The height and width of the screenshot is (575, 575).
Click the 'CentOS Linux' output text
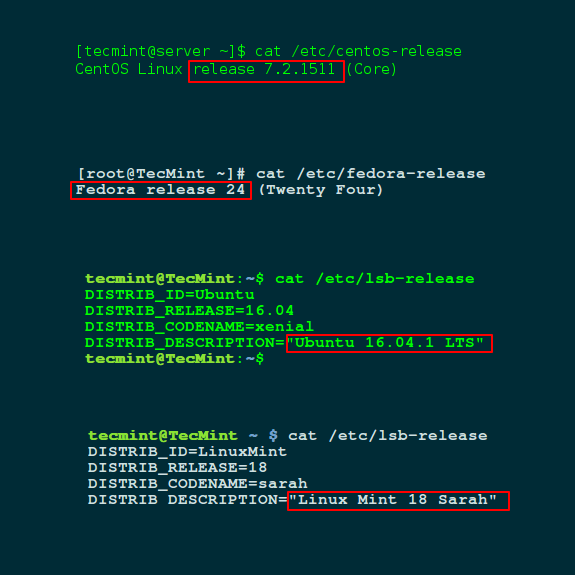pyautogui.click(x=129, y=69)
